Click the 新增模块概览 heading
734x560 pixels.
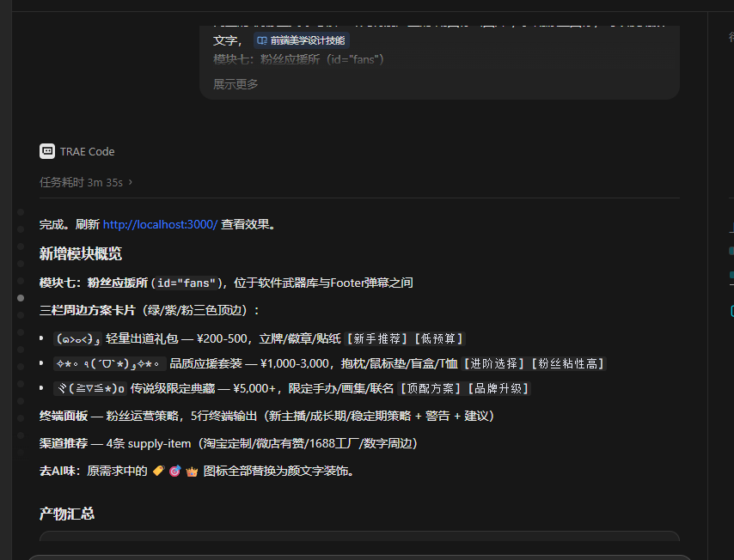[81, 254]
